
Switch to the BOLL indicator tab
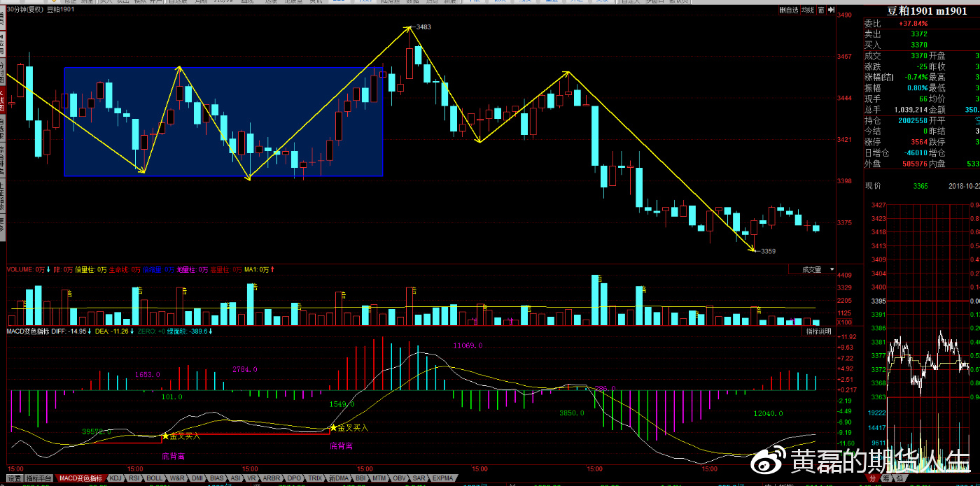[x=155, y=479]
